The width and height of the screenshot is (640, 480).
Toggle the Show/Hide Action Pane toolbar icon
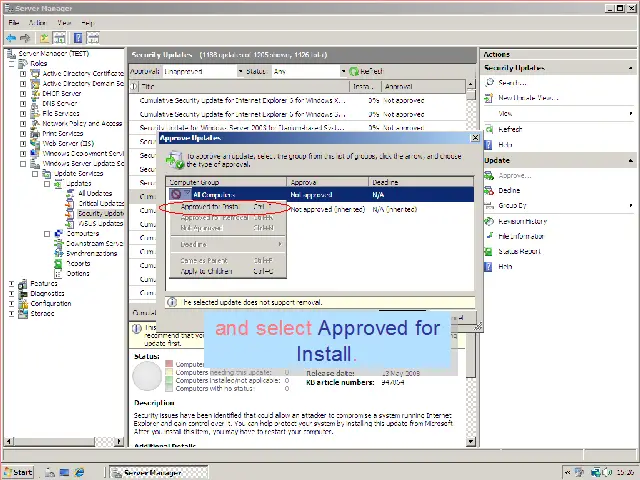[93, 38]
